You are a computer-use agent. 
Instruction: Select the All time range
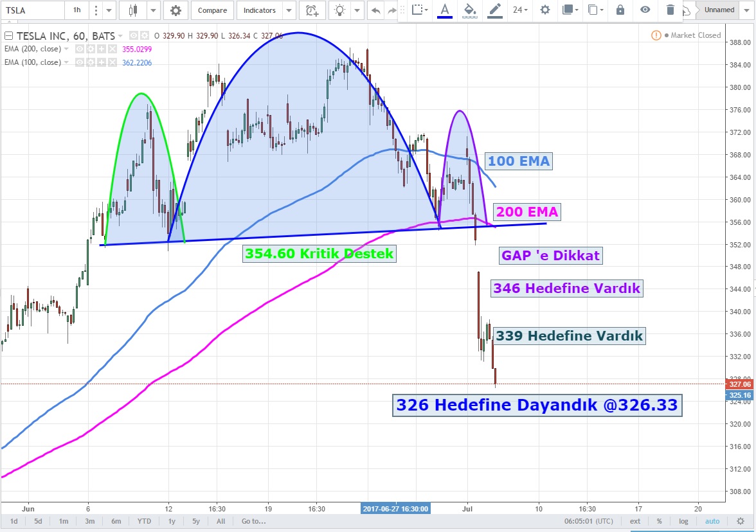[221, 521]
